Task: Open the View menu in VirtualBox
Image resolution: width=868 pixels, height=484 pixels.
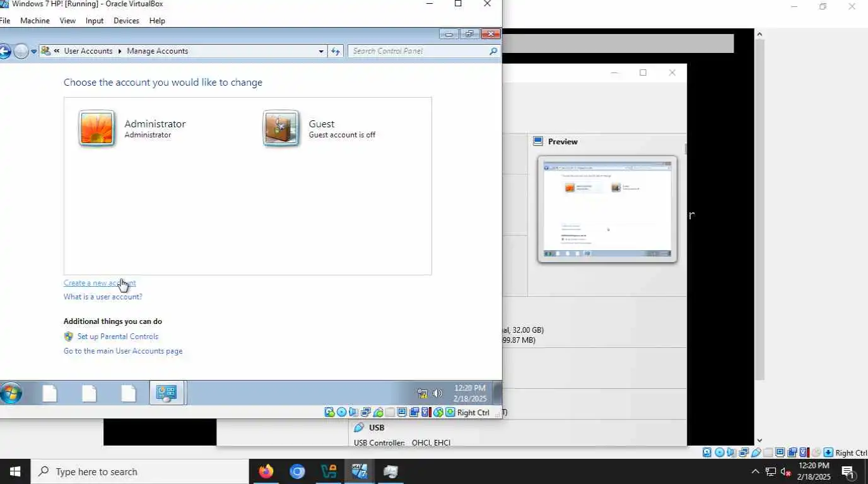Action: tap(67, 21)
